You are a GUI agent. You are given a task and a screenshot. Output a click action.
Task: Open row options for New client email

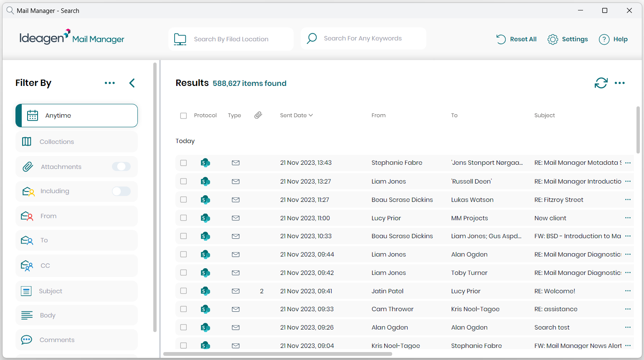tap(628, 218)
